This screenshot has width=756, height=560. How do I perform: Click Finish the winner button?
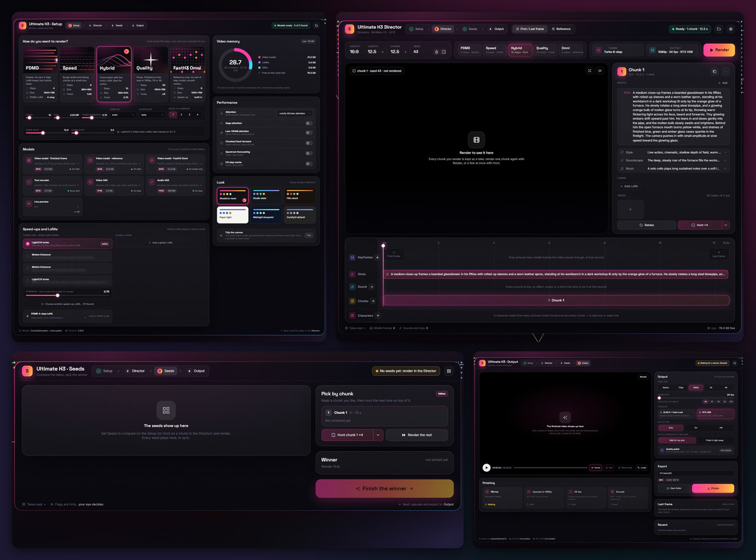[384, 488]
